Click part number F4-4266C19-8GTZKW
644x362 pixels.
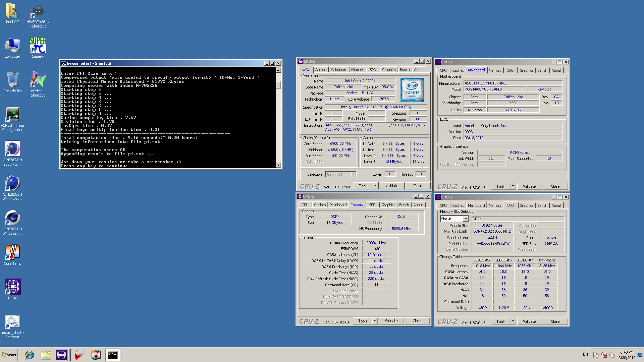[x=492, y=243]
